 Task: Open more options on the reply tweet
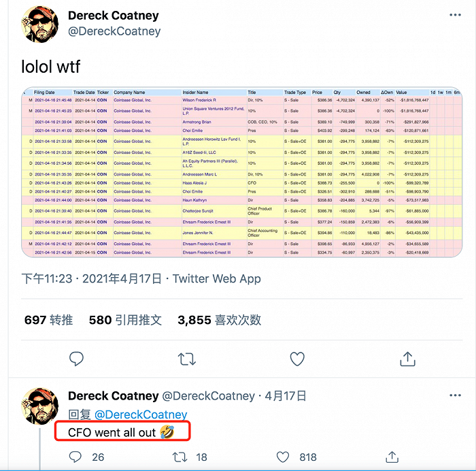click(x=455, y=395)
